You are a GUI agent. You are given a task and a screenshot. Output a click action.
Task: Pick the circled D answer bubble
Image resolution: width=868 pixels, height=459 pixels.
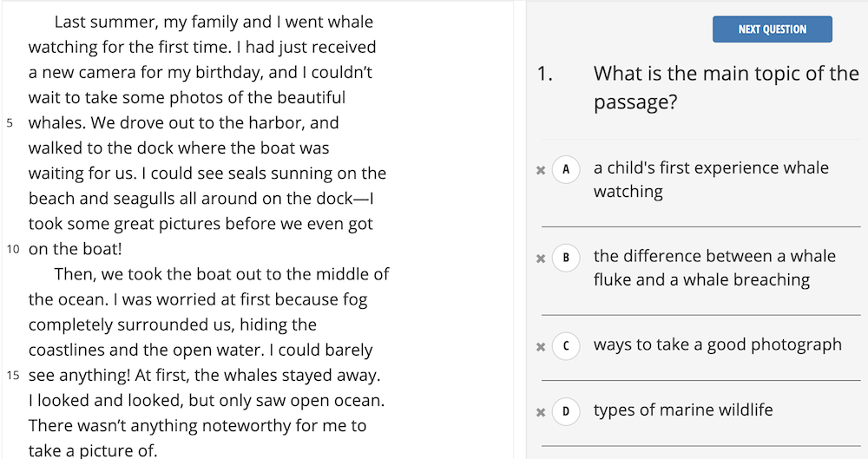pos(566,411)
